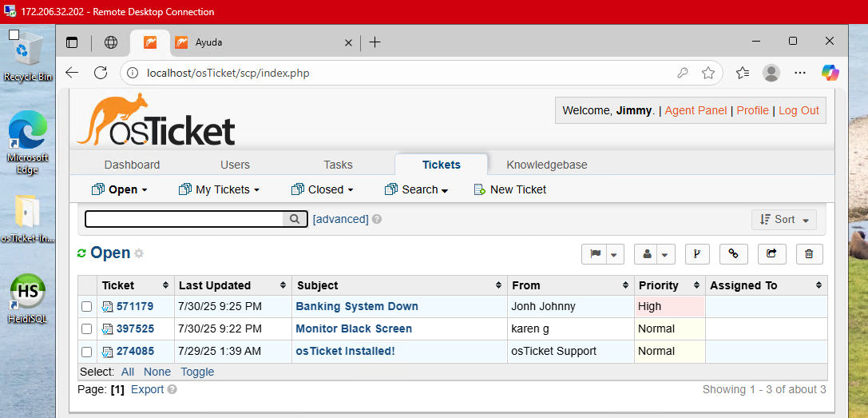
Task: Check the box for ticket 274085
Action: [x=86, y=352]
